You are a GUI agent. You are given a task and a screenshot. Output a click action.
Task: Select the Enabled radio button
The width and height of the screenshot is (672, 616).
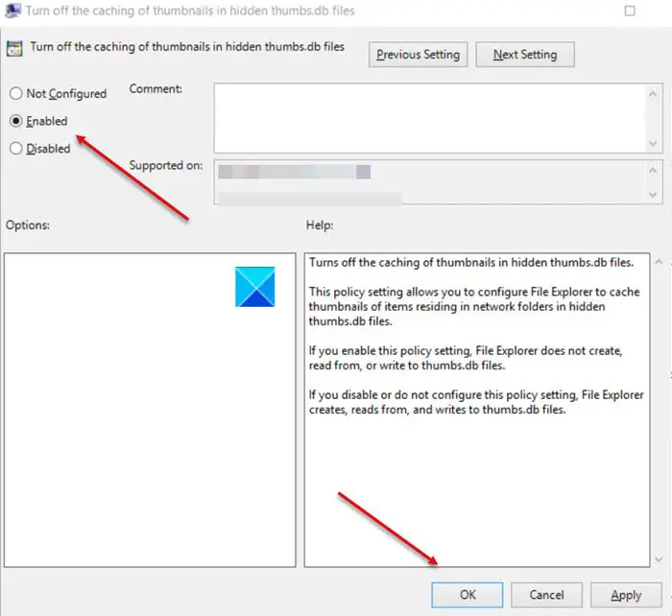click(x=16, y=121)
